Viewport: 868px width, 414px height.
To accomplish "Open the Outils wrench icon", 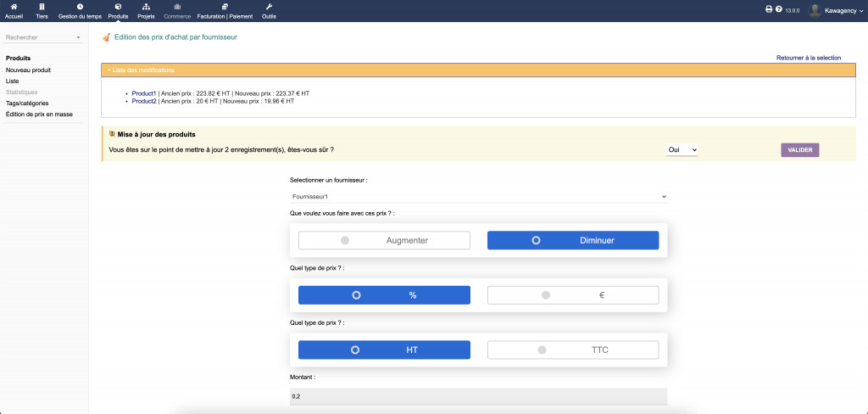I will [x=269, y=7].
